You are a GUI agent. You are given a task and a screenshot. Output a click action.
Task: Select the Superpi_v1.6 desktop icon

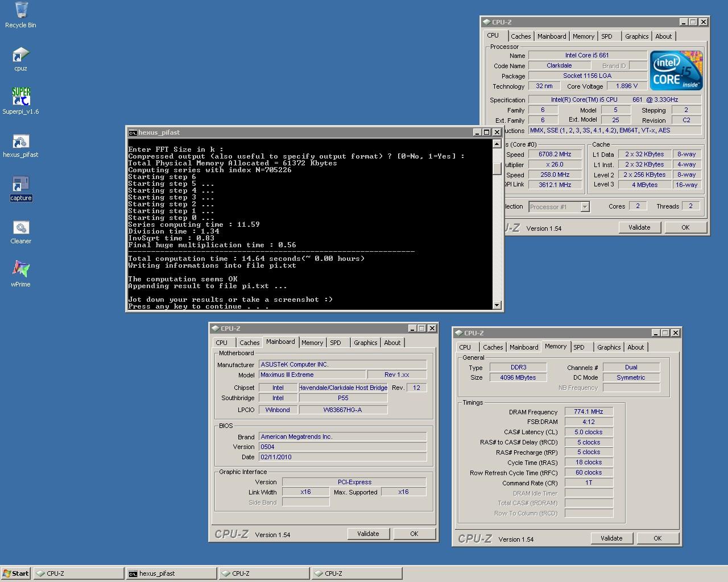click(20, 101)
